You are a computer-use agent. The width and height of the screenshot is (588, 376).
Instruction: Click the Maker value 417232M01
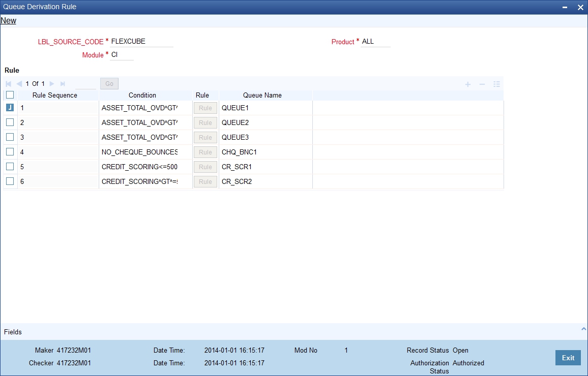coord(74,351)
